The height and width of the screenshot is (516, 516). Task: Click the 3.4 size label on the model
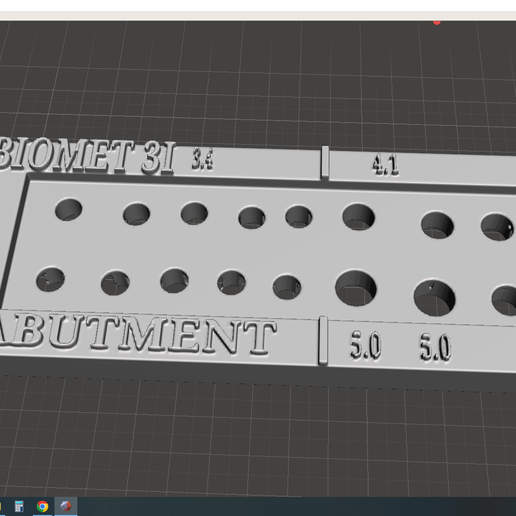coord(202,159)
